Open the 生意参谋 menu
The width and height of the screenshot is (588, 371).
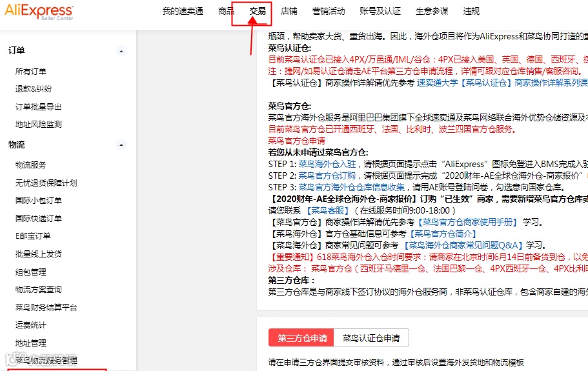(x=432, y=11)
